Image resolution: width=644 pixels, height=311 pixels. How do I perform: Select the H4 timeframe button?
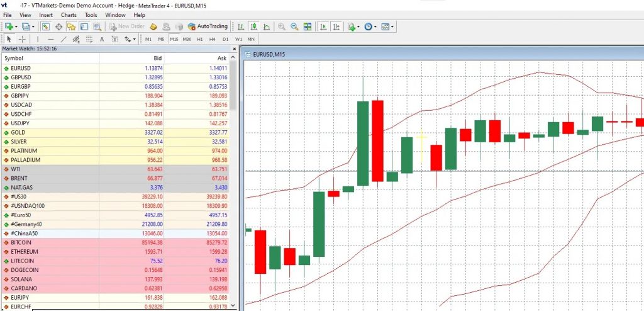(213, 39)
